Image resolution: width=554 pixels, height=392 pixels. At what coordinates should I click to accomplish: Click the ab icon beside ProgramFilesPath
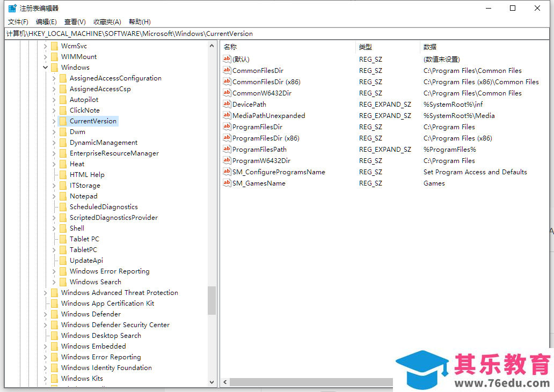227,149
